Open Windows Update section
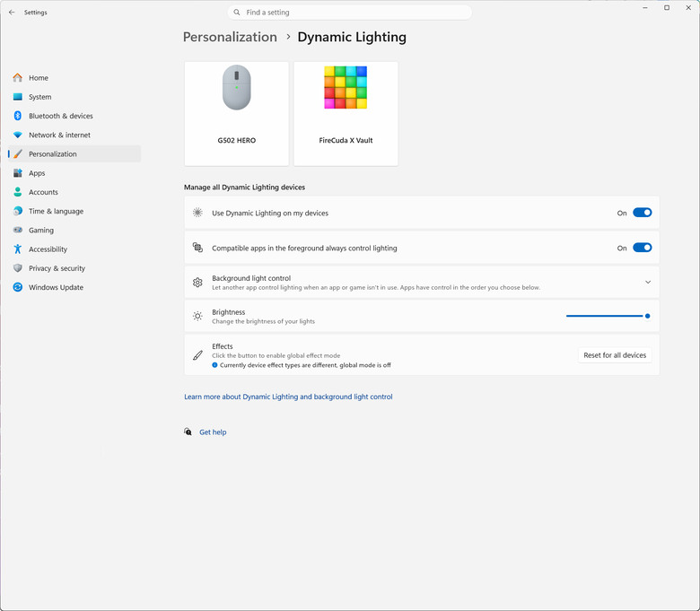The image size is (700, 611). tap(74, 287)
